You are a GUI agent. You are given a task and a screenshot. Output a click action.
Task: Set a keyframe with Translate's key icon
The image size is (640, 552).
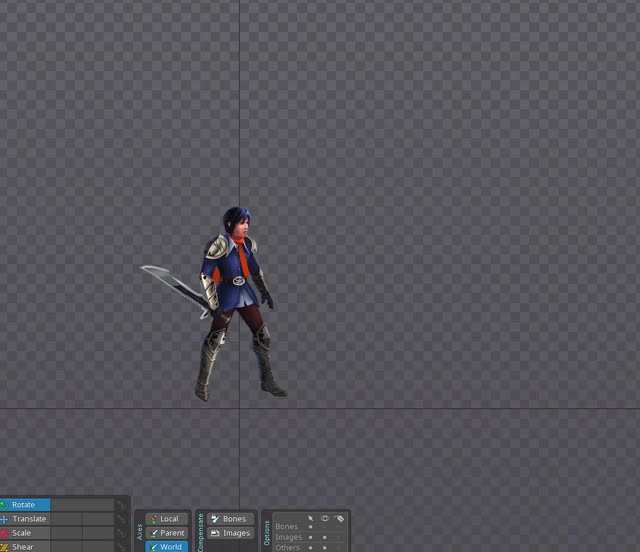(x=122, y=519)
